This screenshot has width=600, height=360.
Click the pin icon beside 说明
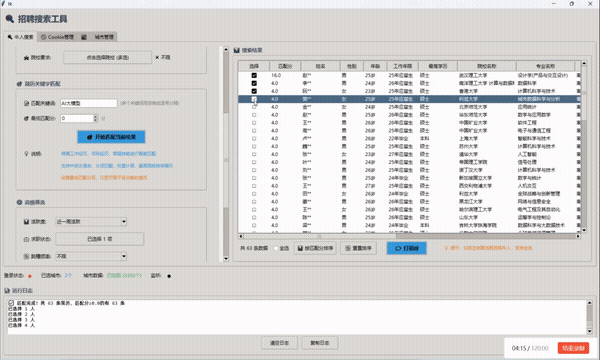coord(26,154)
